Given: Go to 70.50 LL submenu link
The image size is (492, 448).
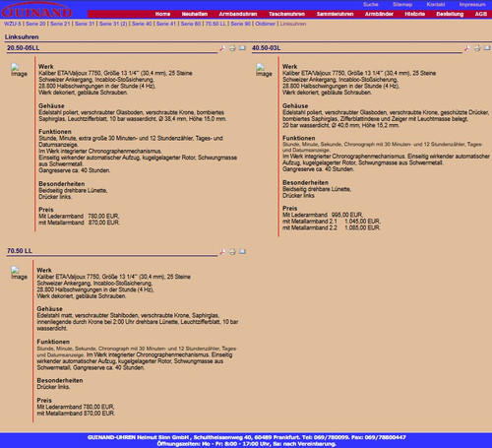Looking at the screenshot, I should click(215, 24).
